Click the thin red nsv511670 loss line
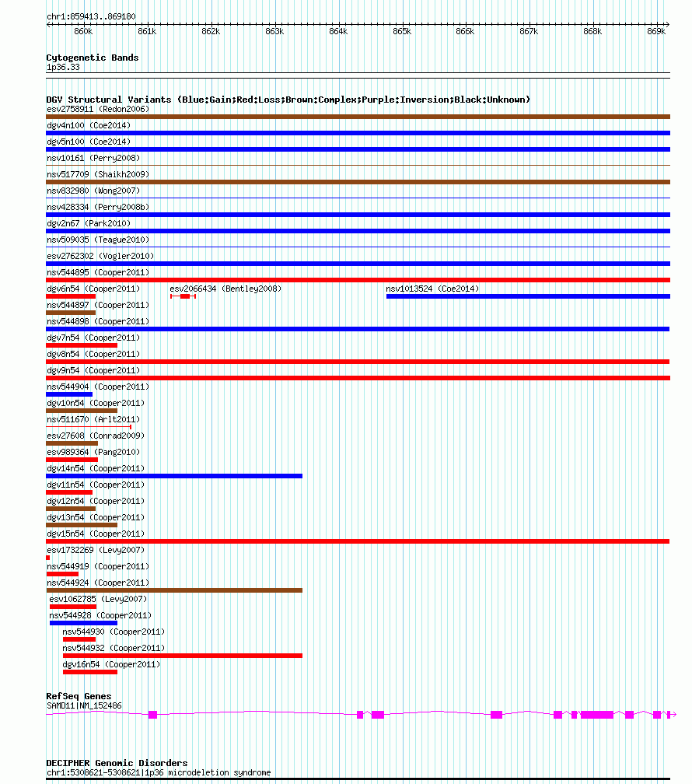This screenshot has height=784, width=692. [89, 427]
